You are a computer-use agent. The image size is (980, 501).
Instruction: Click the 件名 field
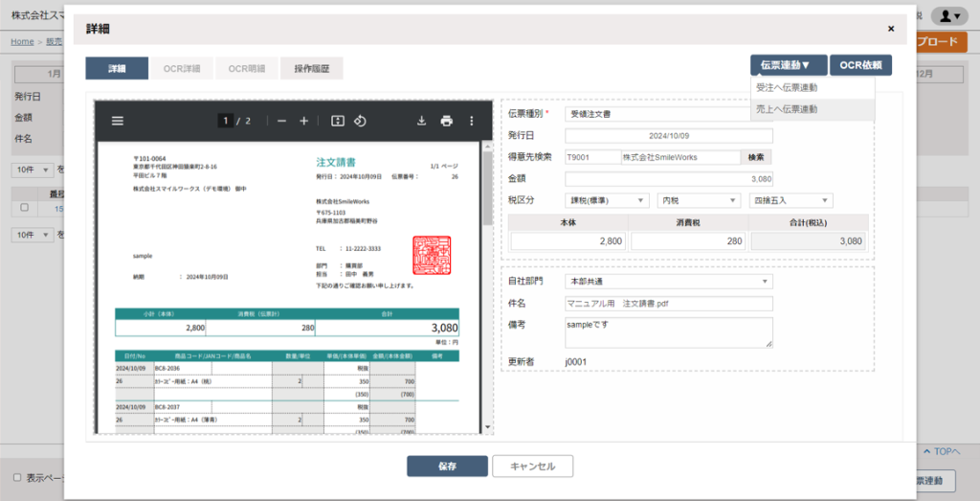tap(669, 304)
